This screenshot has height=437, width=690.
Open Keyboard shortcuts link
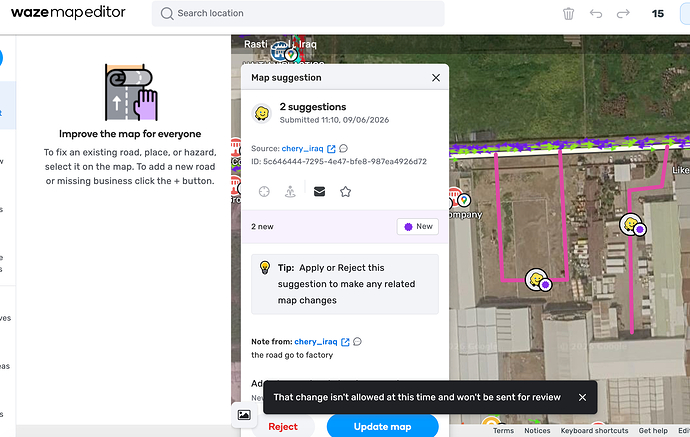pos(594,431)
